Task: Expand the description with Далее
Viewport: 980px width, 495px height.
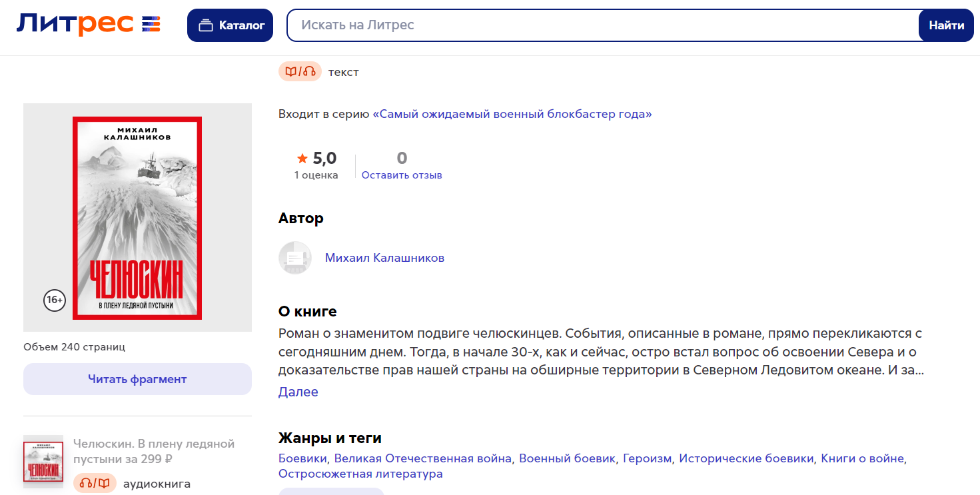Action: tap(298, 392)
